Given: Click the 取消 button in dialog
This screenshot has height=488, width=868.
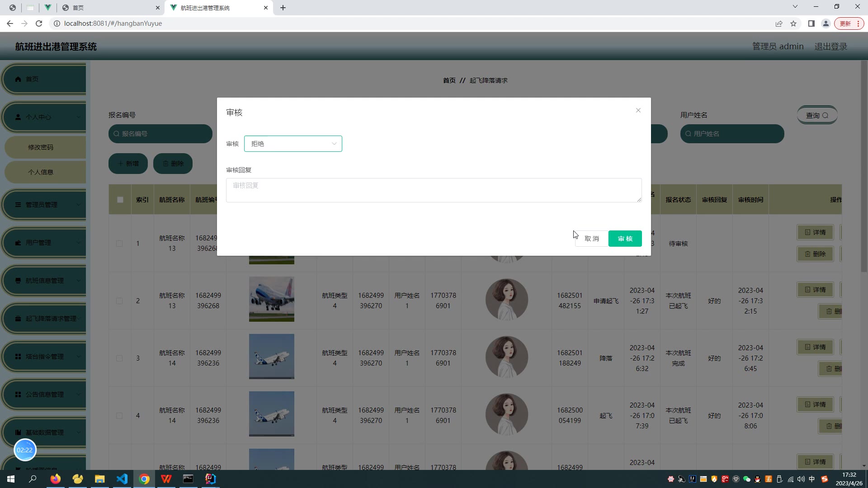Looking at the screenshot, I should pyautogui.click(x=592, y=239).
